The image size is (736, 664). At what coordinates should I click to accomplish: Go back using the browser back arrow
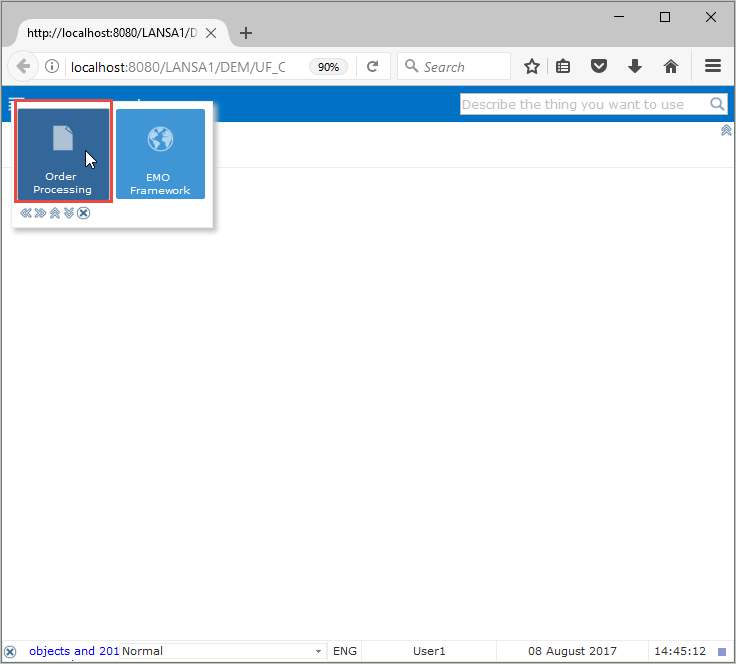tap(23, 67)
